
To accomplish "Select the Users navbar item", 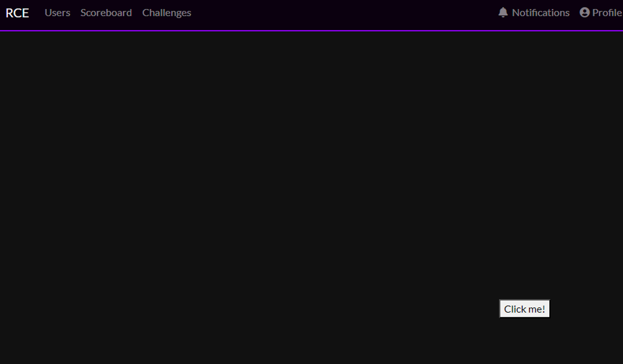I will tap(57, 13).
